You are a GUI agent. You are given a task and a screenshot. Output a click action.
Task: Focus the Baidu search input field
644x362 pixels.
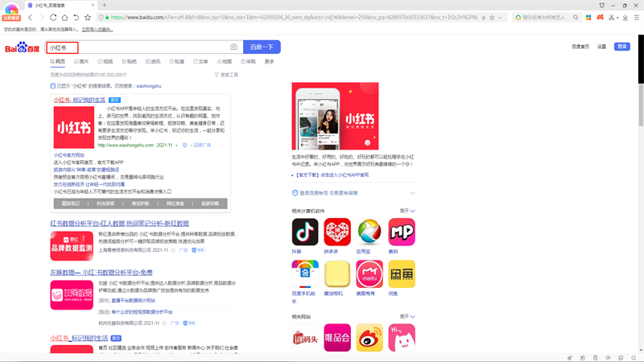tap(144, 47)
